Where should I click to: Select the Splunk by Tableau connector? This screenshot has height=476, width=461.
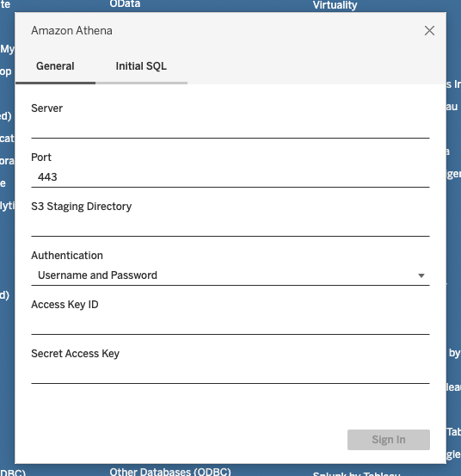[x=356, y=473]
